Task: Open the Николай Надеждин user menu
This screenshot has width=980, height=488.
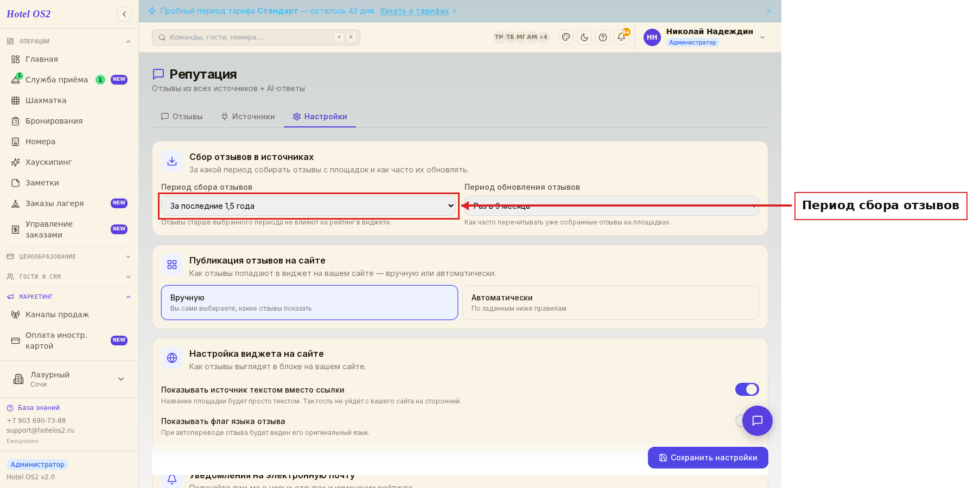Action: tap(705, 37)
